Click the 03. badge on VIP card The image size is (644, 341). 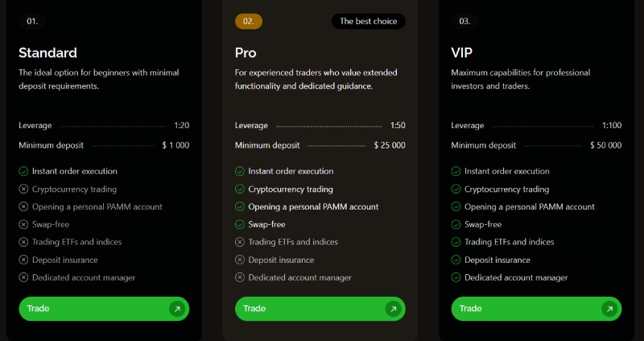(465, 22)
